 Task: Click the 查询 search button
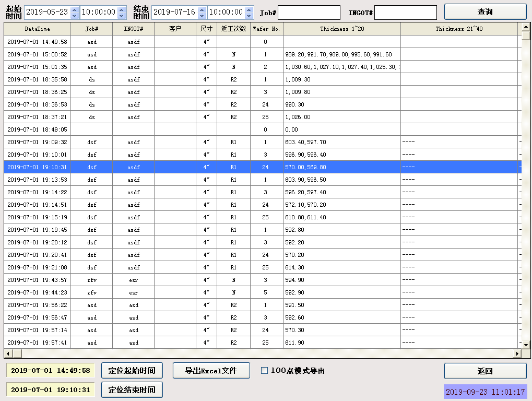click(485, 12)
